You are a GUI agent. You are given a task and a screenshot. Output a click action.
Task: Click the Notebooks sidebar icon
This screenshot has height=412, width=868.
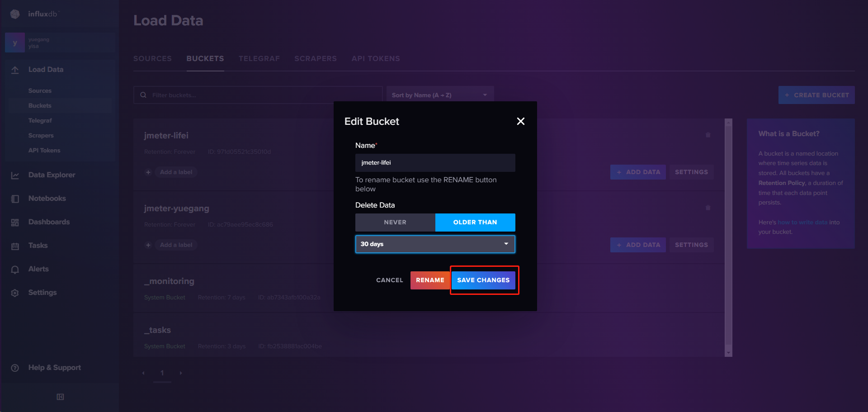[15, 199]
